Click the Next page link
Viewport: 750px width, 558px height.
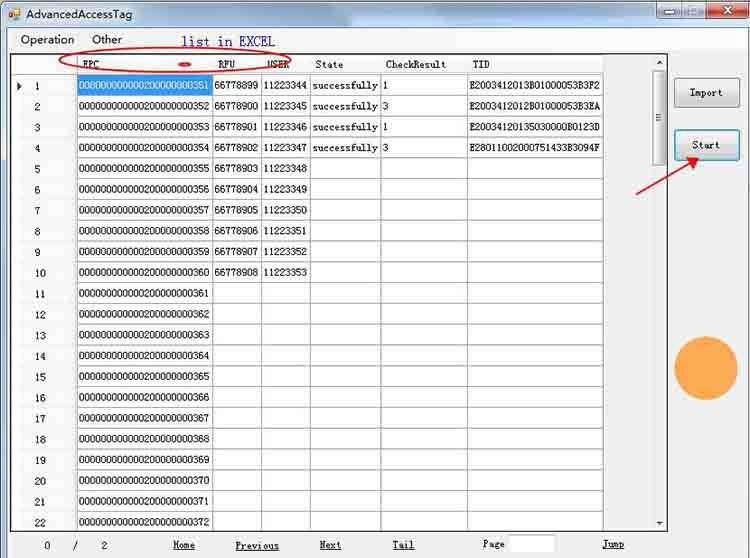pyautogui.click(x=330, y=545)
